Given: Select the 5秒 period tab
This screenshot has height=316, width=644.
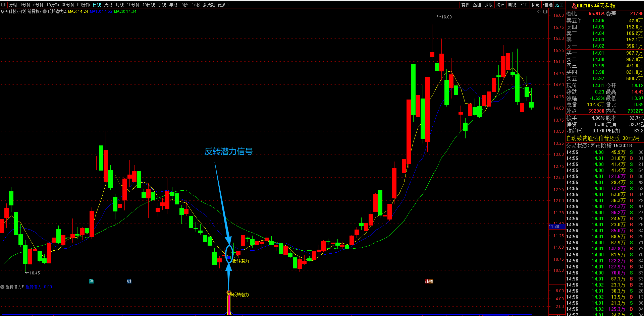Looking at the screenshot, I should coord(184,5).
